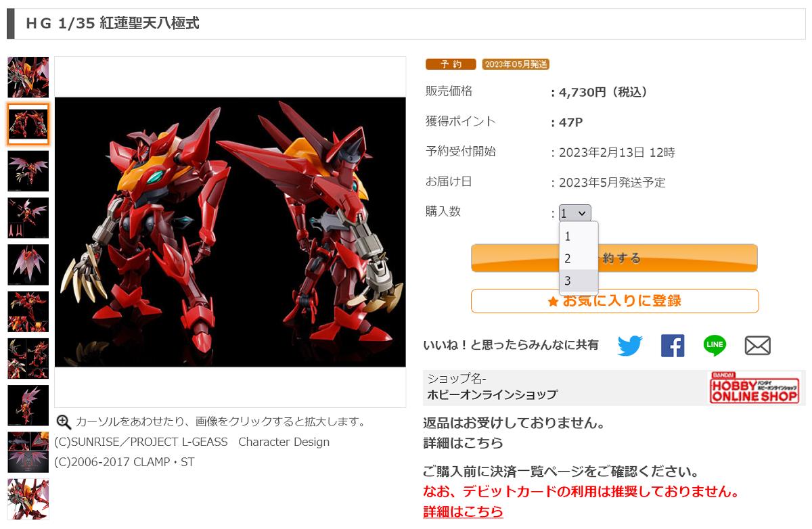Add to favorites with お気に入りに登録
This screenshot has height=529, width=812.
(614, 301)
